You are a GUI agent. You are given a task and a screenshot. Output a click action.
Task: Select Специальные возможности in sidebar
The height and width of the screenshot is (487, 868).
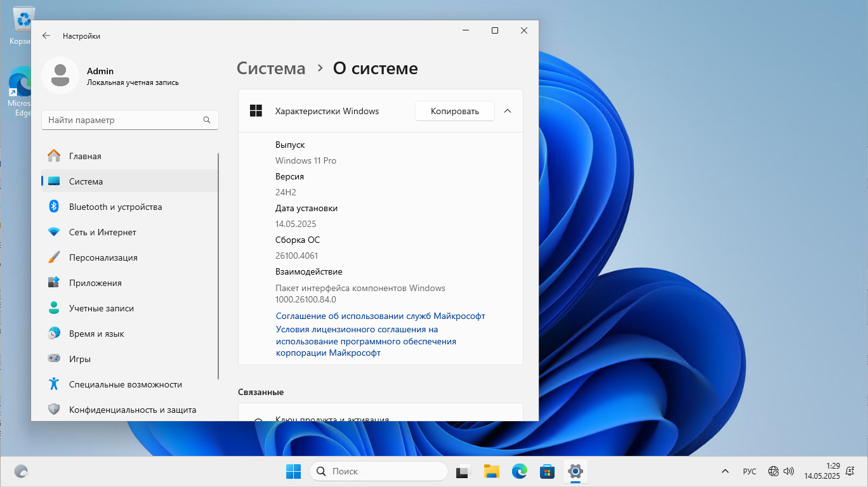[125, 384]
